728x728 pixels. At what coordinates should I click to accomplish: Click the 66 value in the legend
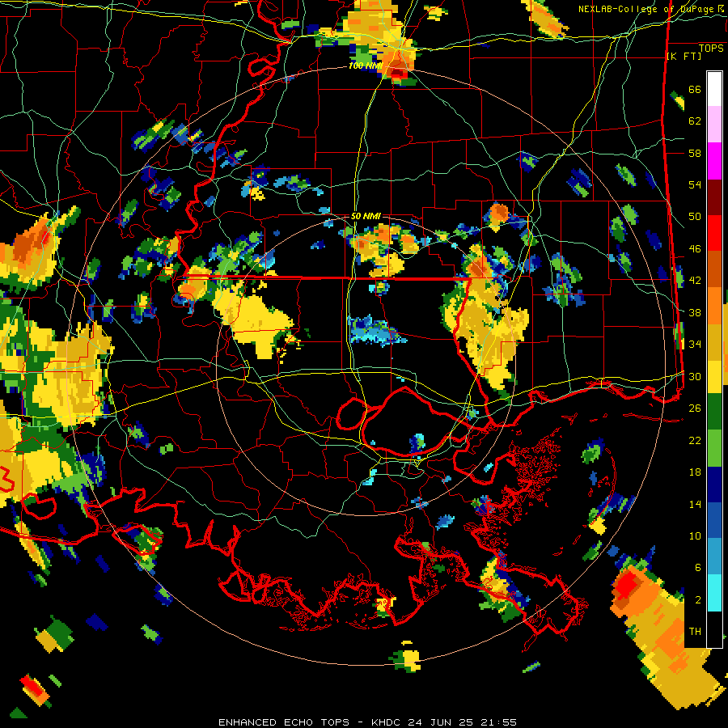pyautogui.click(x=695, y=89)
